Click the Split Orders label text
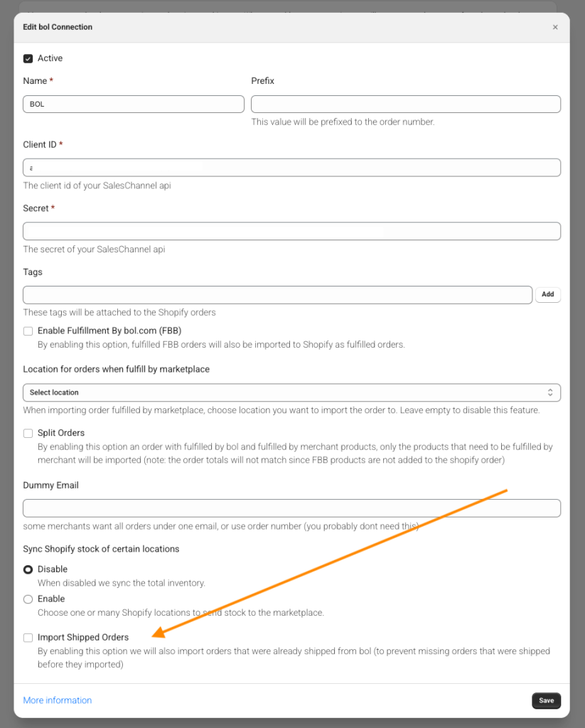Screen dimensions: 585x728 coord(61,432)
